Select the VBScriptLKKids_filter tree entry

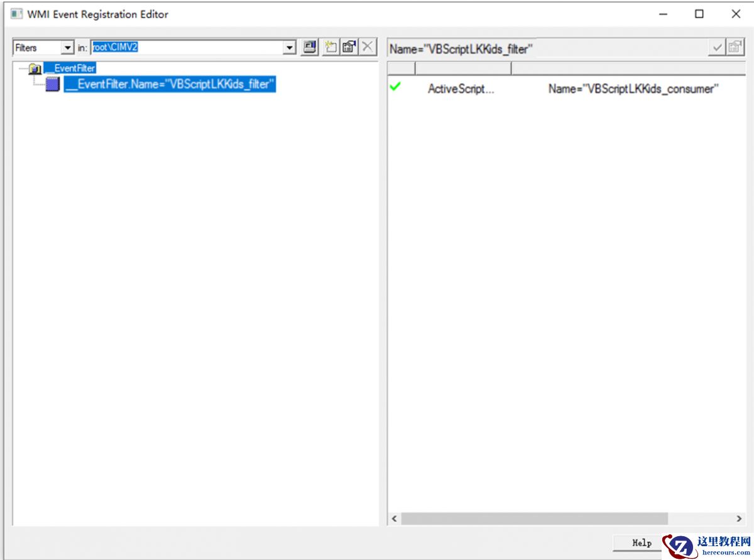pos(170,84)
